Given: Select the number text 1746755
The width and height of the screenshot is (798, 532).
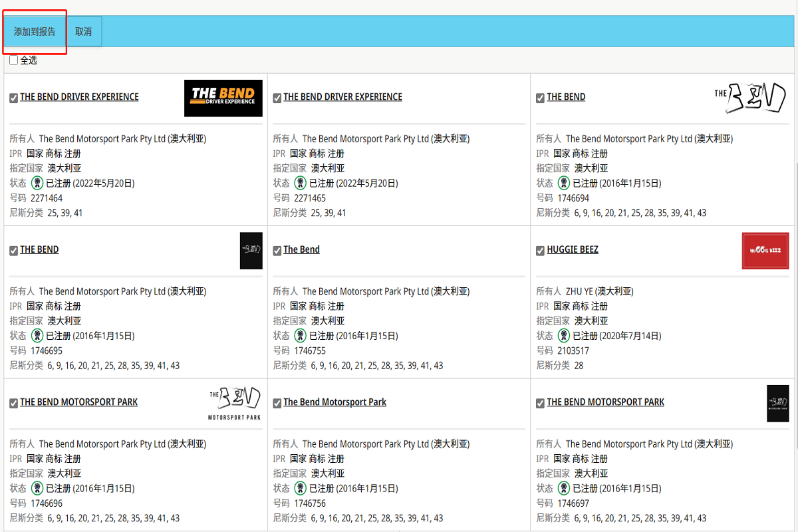Looking at the screenshot, I should (310, 350).
